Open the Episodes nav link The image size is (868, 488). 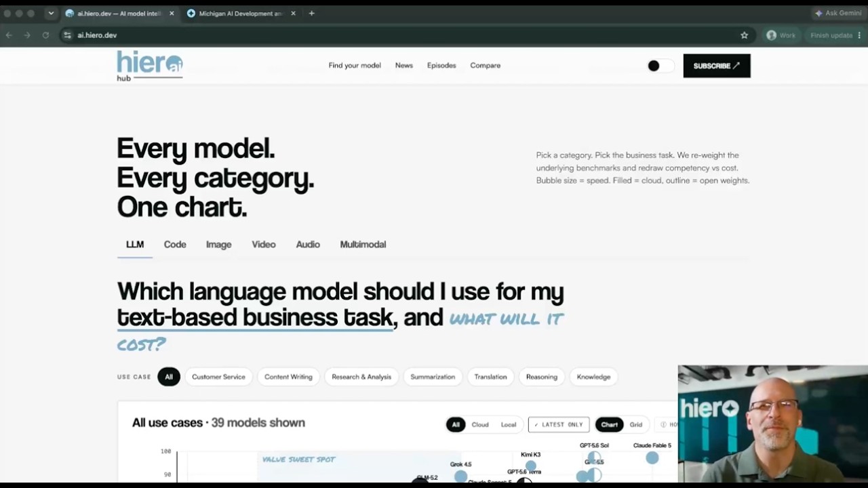point(441,66)
